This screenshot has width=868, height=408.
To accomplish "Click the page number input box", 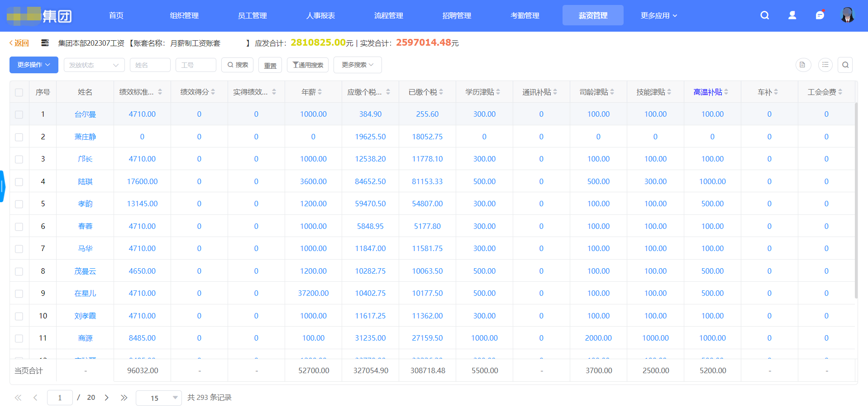I will tap(60, 398).
